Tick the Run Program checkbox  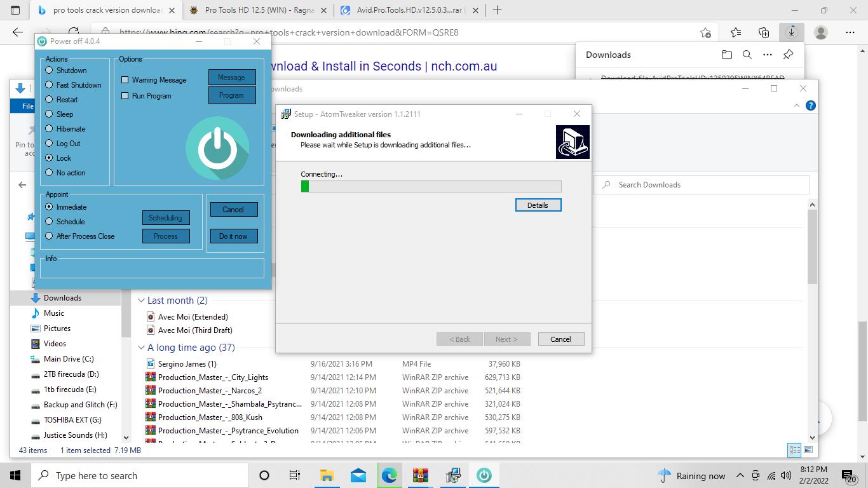click(x=125, y=96)
